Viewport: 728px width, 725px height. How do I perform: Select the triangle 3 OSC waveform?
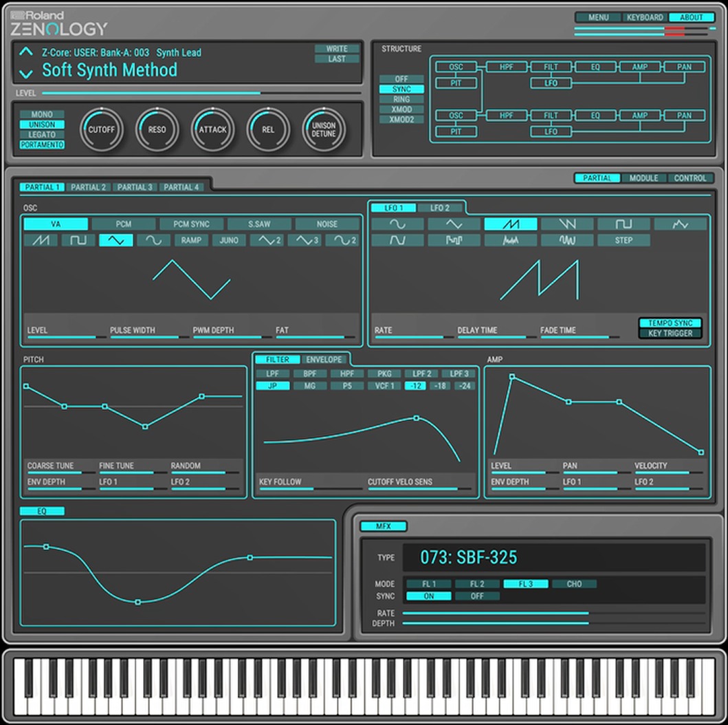(305, 240)
